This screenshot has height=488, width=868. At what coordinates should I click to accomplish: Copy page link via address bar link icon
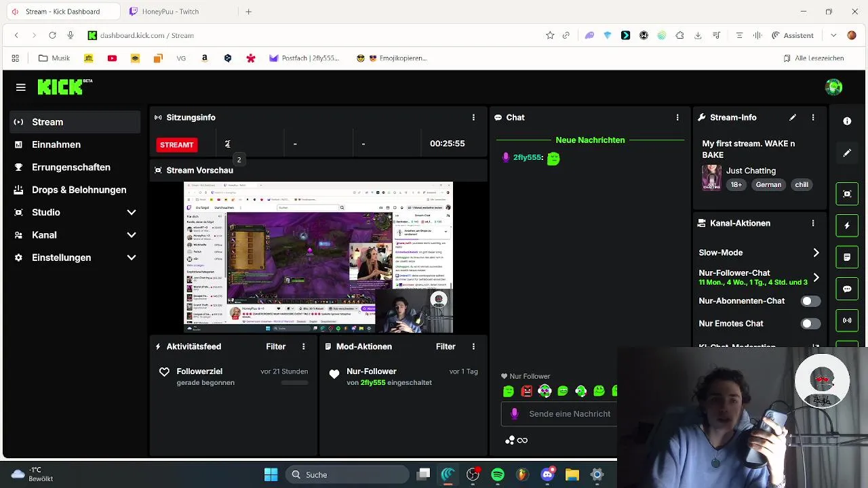click(x=566, y=35)
